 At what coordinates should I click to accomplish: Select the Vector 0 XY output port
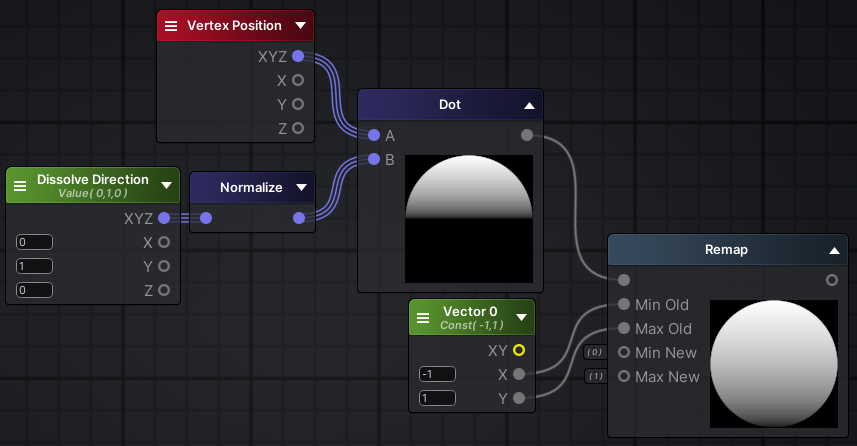[519, 350]
